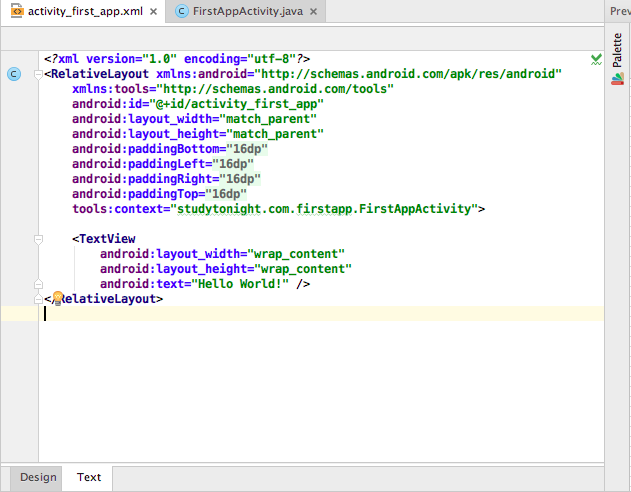The image size is (631, 492).
Task: Click the Palette color icon
Action: [617, 78]
